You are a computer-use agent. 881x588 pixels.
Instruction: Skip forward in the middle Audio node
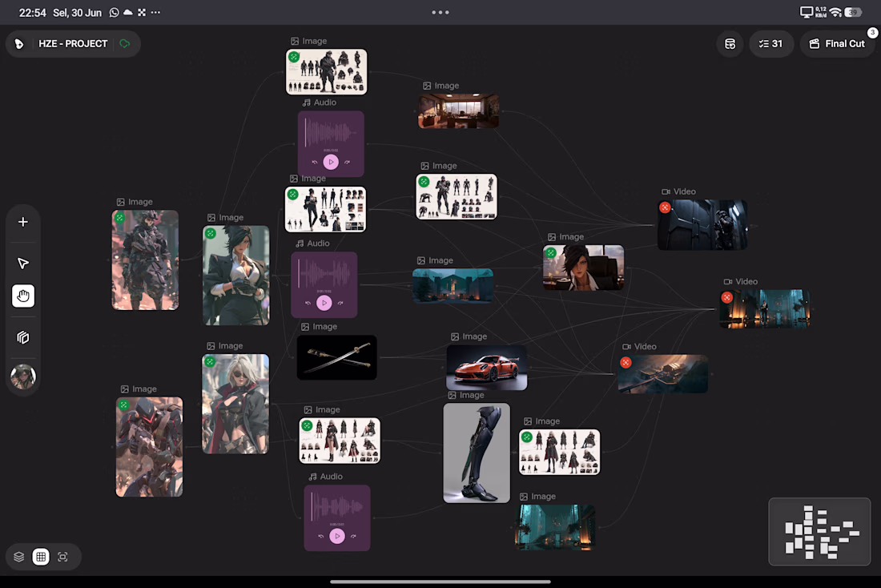pos(340,303)
